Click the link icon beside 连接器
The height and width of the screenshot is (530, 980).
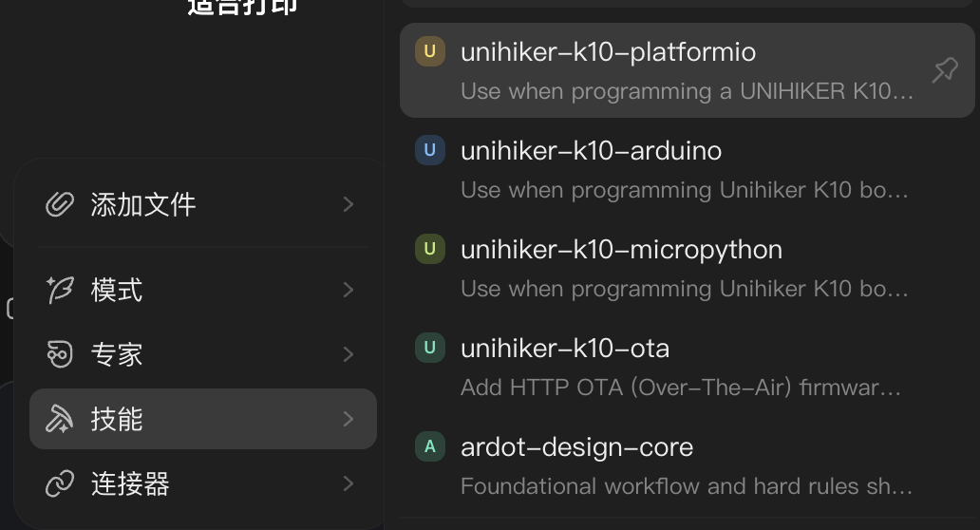click(x=60, y=483)
